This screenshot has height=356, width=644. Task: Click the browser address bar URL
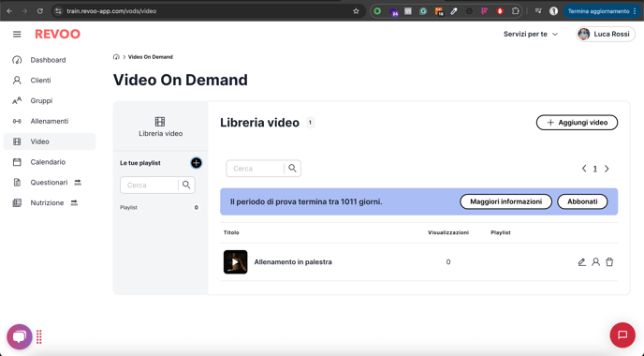[x=111, y=11]
